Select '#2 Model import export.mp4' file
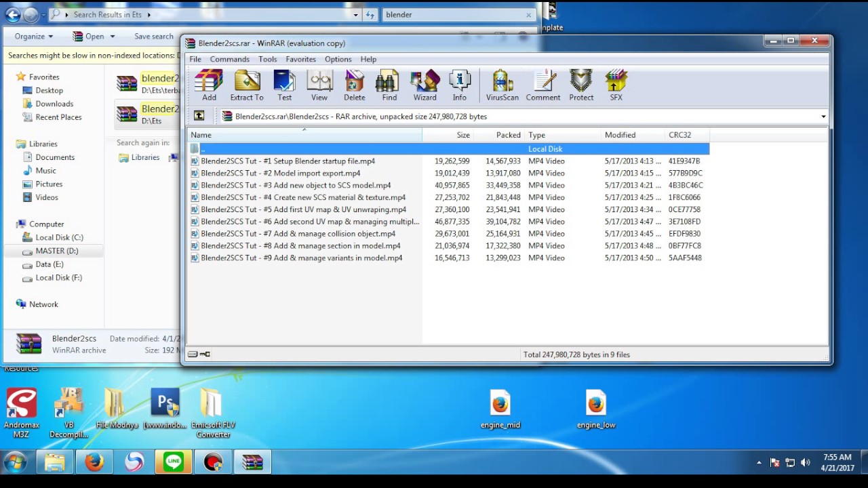This screenshot has width=868, height=488. click(281, 174)
